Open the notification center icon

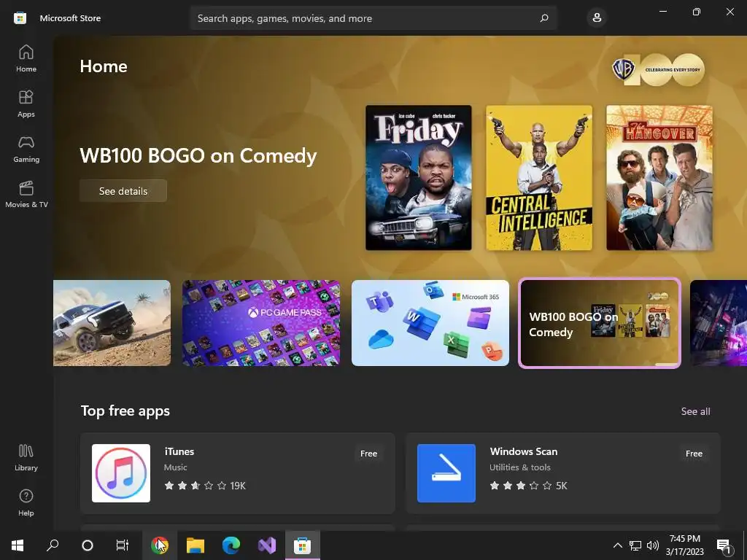pyautogui.click(x=724, y=545)
